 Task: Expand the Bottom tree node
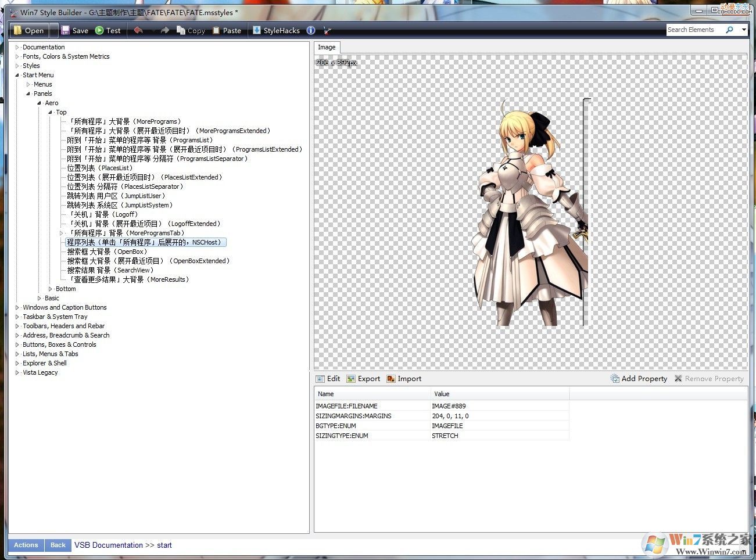[x=51, y=289]
